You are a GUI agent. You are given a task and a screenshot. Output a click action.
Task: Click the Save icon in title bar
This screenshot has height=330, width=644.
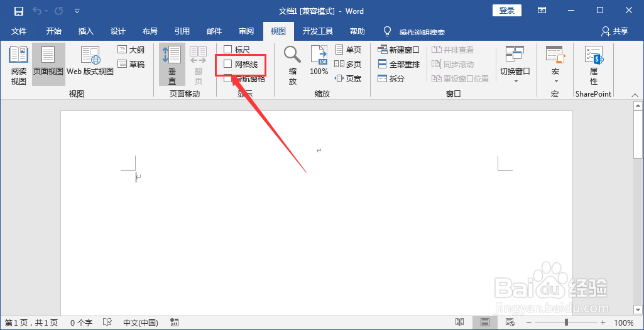(18, 11)
